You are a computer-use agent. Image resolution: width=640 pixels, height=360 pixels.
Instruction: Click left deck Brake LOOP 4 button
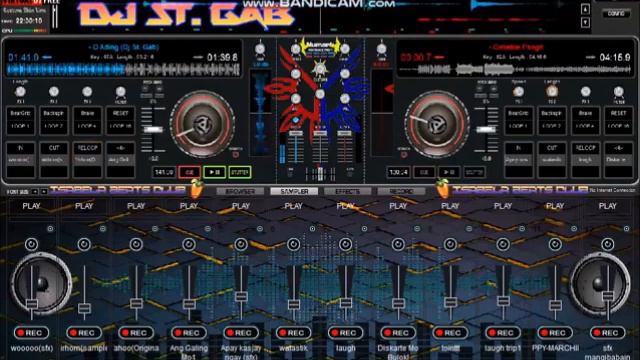coord(87,120)
